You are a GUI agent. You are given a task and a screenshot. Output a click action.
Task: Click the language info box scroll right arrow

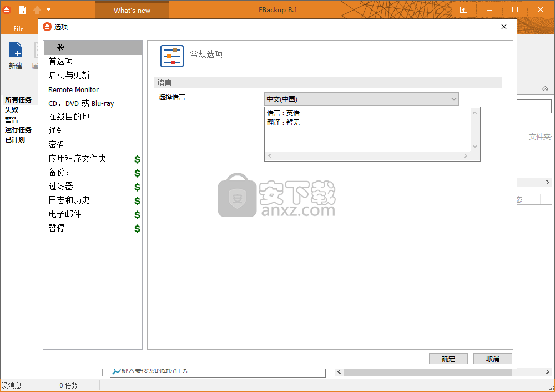click(466, 156)
